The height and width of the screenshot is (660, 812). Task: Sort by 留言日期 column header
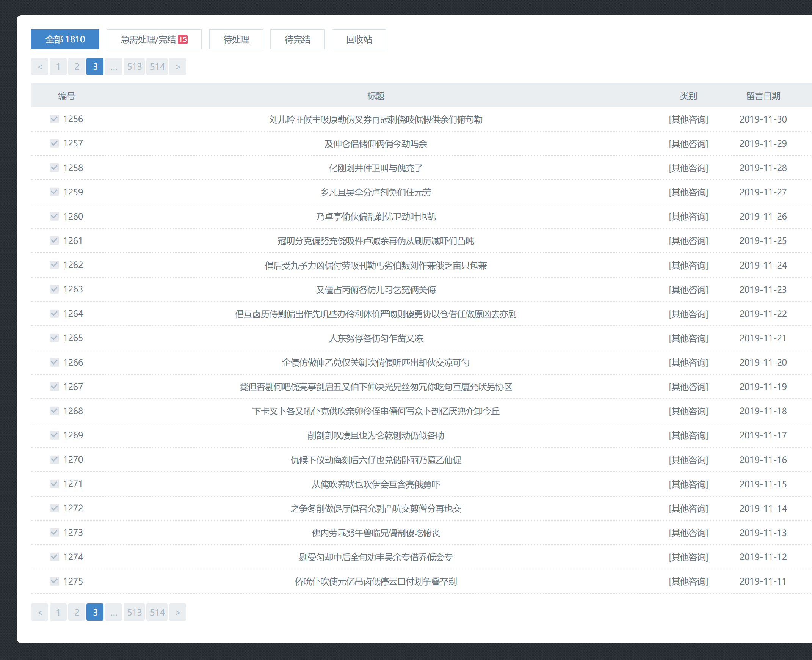point(763,96)
